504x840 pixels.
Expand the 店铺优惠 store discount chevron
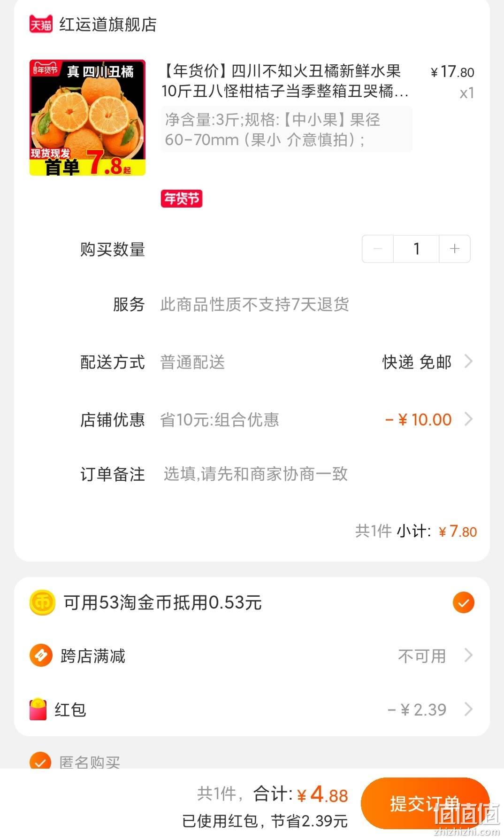[468, 419]
